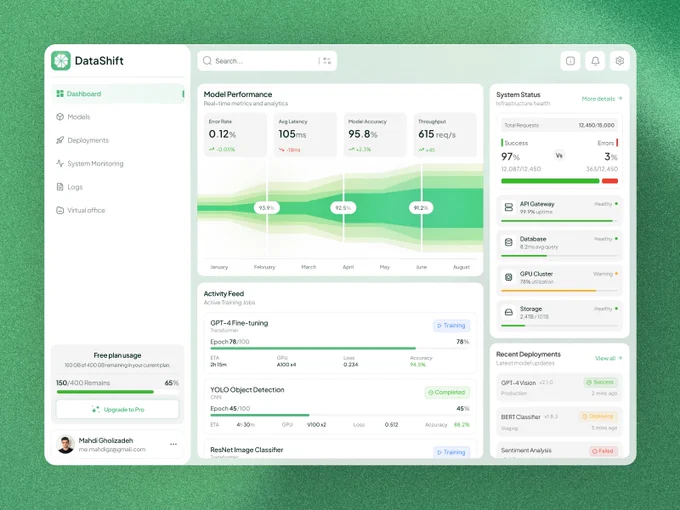Click BERT Classifier deployment title
The height and width of the screenshot is (510, 680).
pyautogui.click(x=521, y=417)
